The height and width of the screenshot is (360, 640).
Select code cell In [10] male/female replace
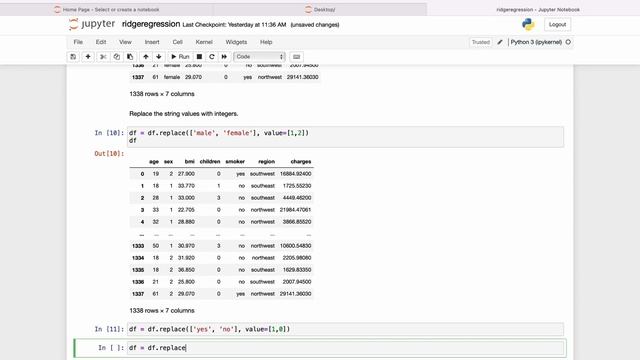coord(345,137)
